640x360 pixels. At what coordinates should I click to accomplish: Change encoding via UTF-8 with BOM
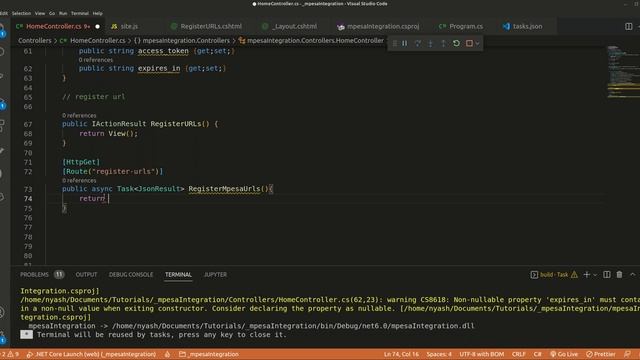482,354
